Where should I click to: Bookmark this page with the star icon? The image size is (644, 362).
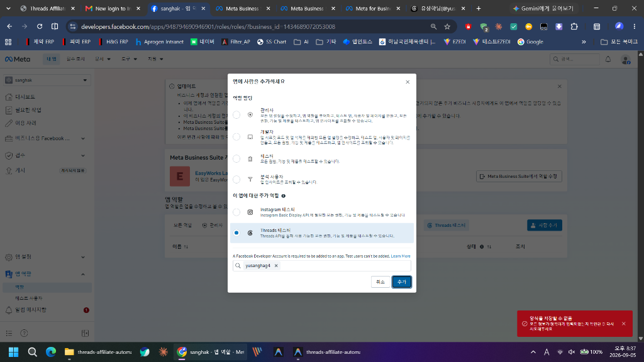447,26
